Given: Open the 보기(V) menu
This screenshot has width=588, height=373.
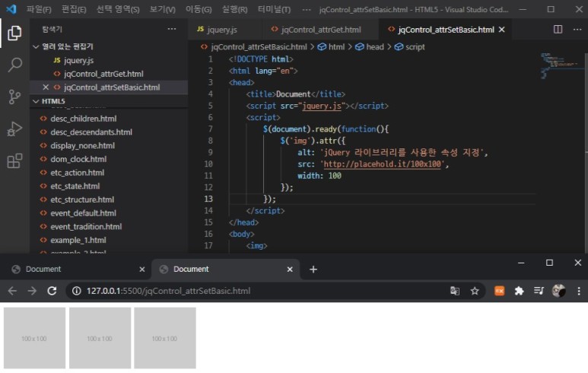Looking at the screenshot, I should (x=162, y=9).
